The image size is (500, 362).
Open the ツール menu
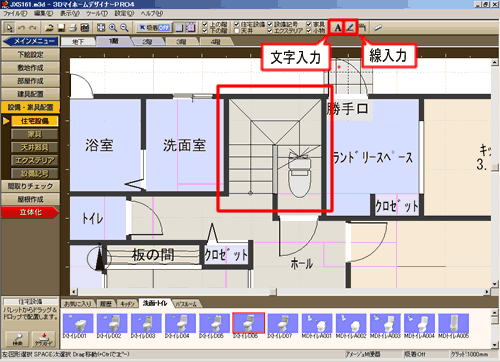click(x=97, y=13)
